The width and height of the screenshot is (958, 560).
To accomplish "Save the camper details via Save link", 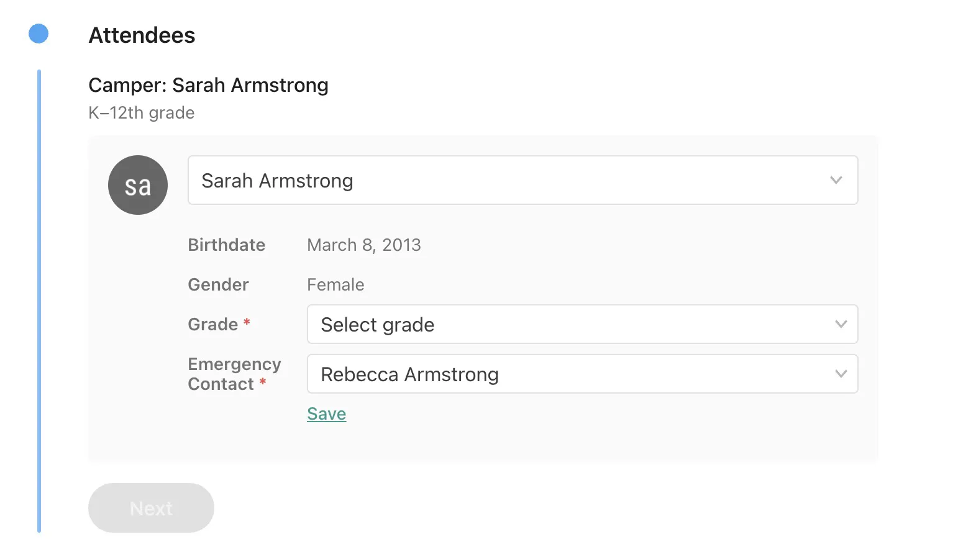I will (326, 414).
